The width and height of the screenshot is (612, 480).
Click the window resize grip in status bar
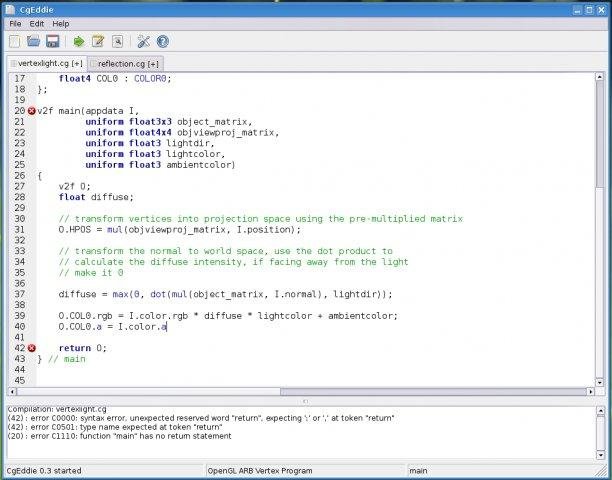[599, 470]
